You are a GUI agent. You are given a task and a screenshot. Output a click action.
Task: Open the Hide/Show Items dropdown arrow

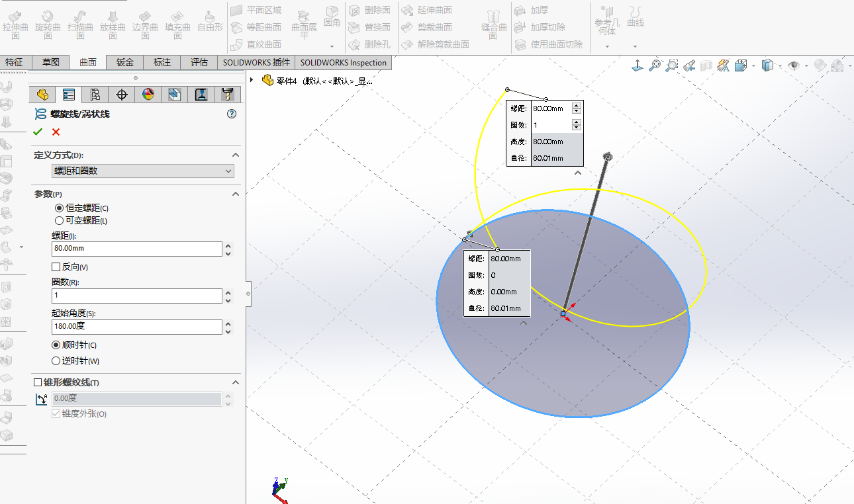(x=806, y=66)
